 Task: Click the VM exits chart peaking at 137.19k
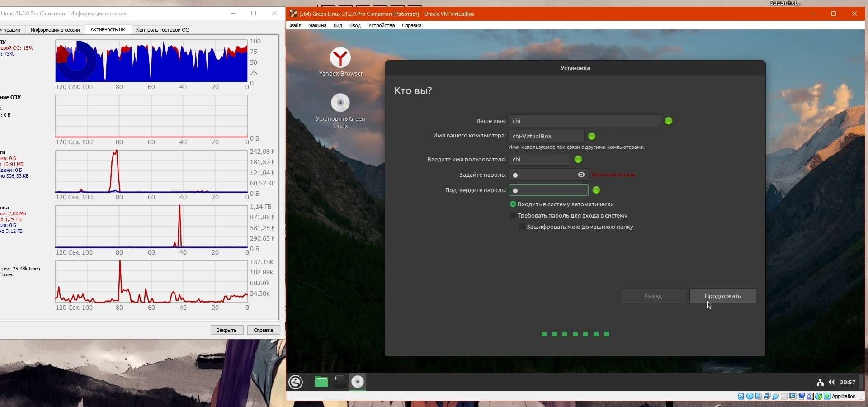point(151,281)
